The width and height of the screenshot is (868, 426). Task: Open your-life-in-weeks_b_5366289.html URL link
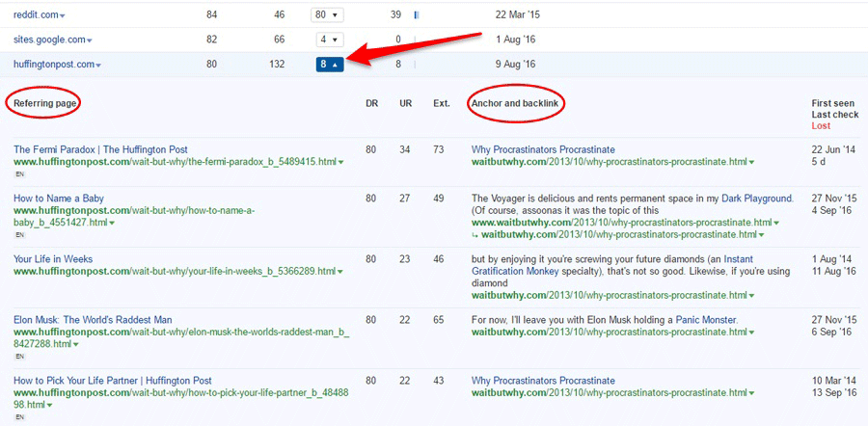click(175, 271)
